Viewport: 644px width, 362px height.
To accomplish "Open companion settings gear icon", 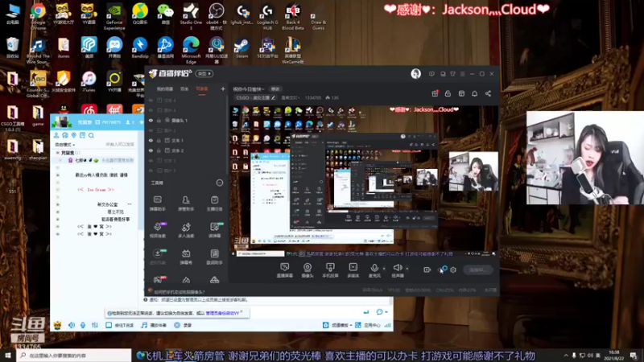I will [x=453, y=269].
